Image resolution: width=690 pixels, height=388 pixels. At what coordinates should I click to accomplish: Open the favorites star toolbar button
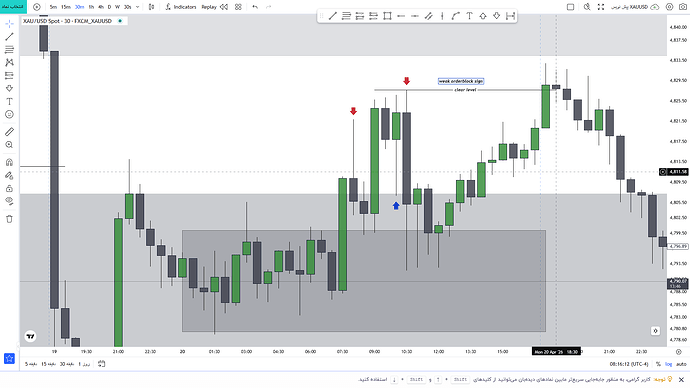[x=9, y=359]
